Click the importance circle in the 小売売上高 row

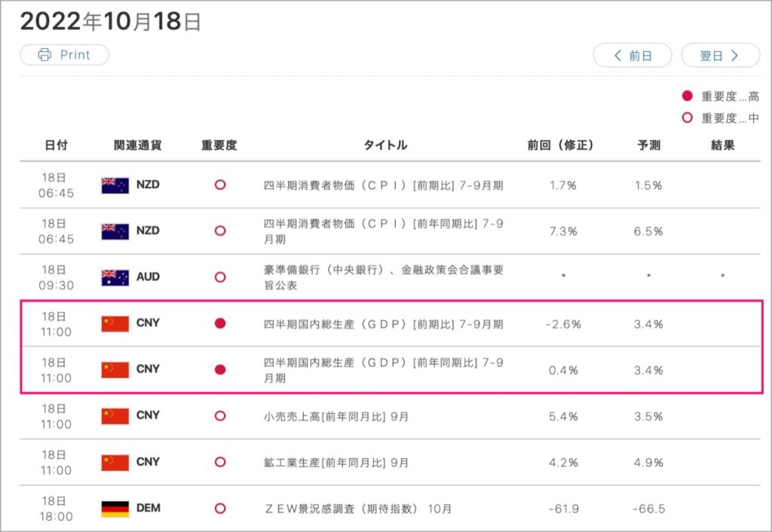tap(220, 416)
